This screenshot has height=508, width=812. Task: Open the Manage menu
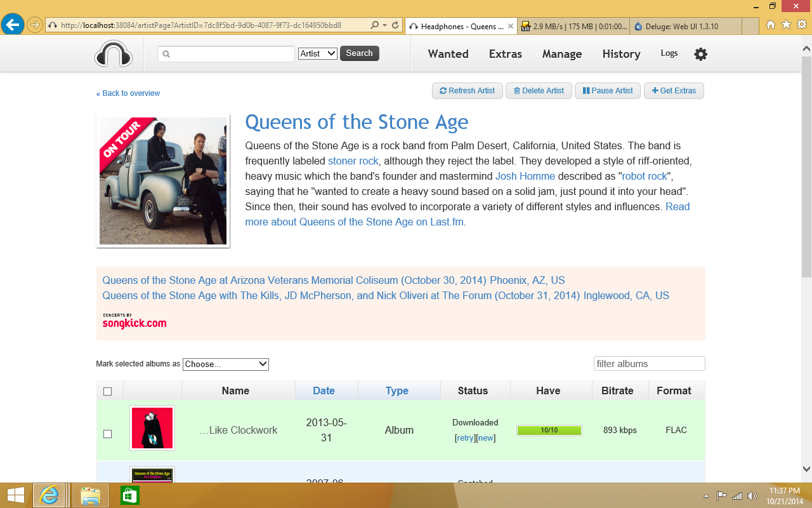click(x=562, y=54)
